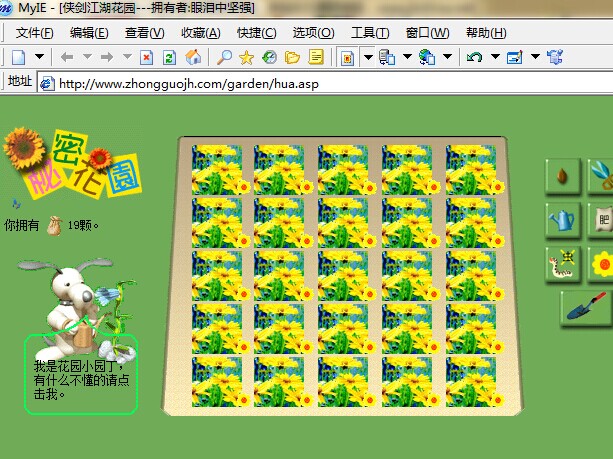The width and height of the screenshot is (613, 459).
Task: Select the shovel digging tool
Action: click(586, 308)
